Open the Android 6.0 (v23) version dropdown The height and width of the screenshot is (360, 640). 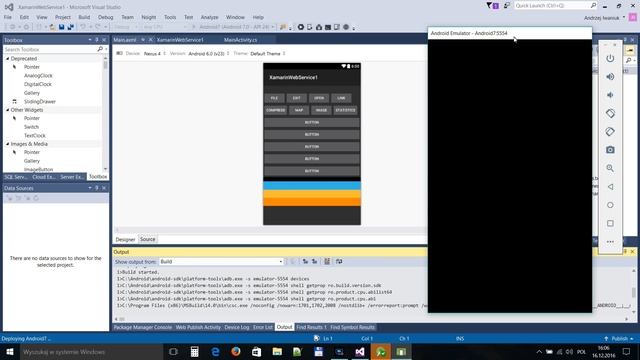click(208, 53)
